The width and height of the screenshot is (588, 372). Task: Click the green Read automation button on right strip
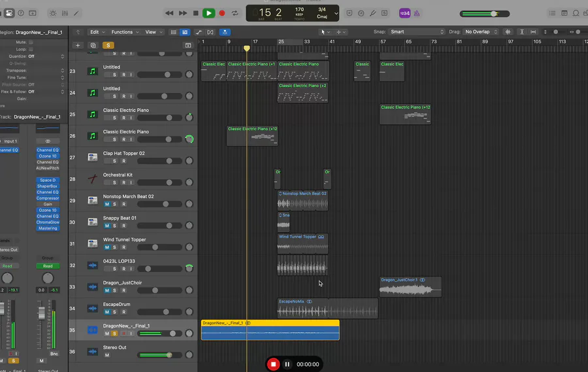click(x=48, y=266)
